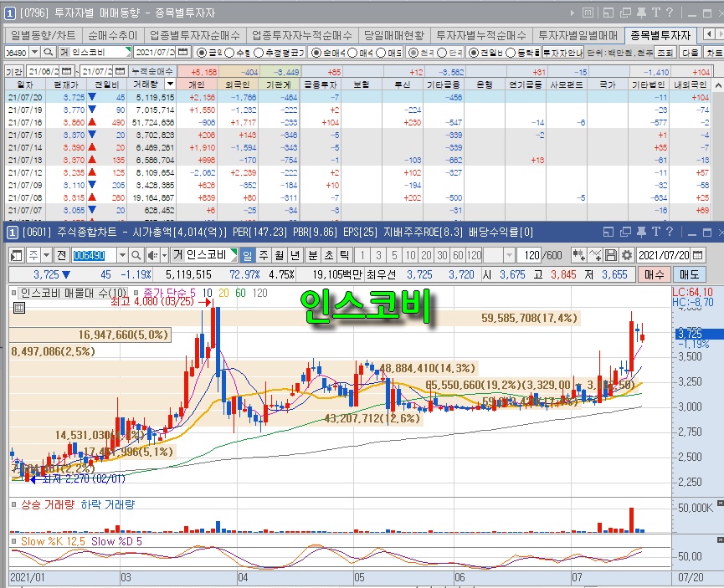724x588 pixels.
Task: Click the 매수 buy button
Action: (655, 274)
